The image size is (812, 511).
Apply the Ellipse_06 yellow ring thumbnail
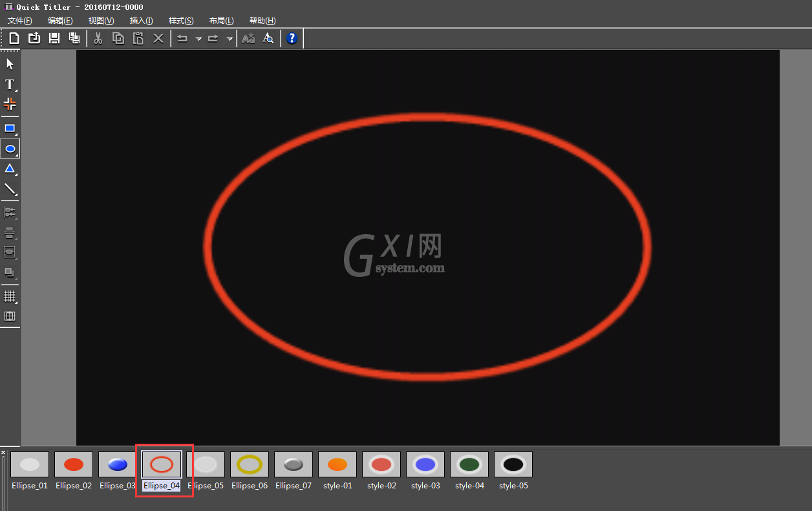(x=250, y=464)
